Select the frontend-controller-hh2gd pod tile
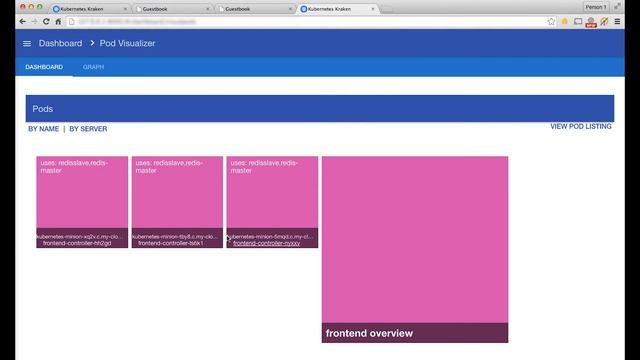This screenshot has height=360, width=640. (82, 202)
